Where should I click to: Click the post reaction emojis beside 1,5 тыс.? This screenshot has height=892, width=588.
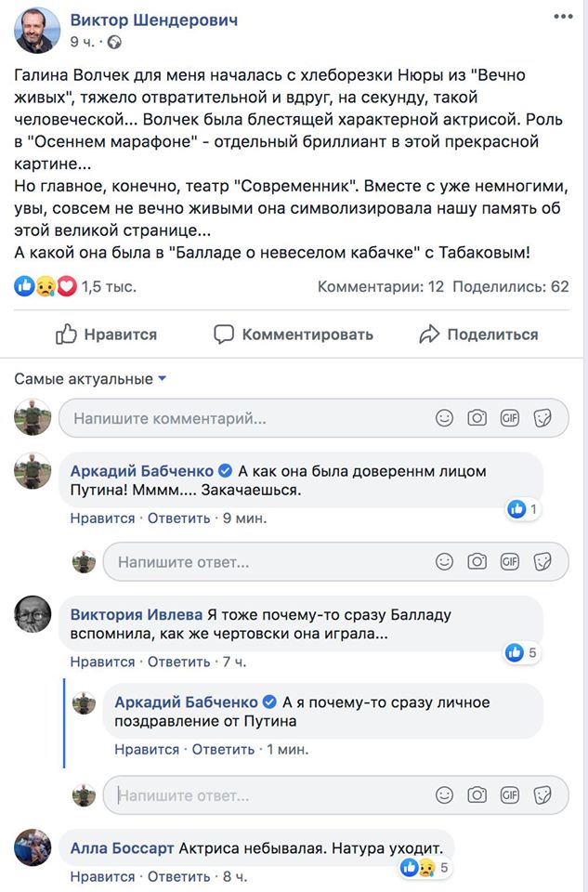click(46, 286)
